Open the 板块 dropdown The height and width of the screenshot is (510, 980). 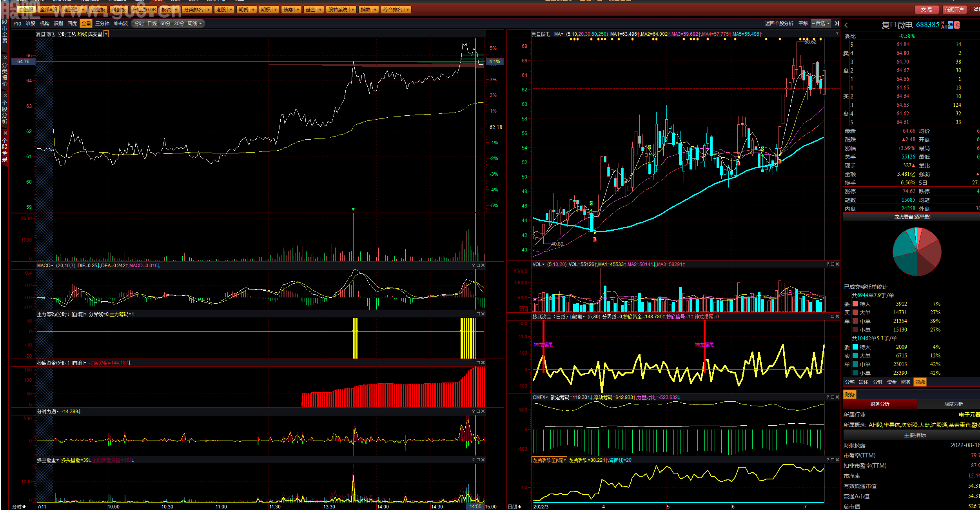click(169, 9)
